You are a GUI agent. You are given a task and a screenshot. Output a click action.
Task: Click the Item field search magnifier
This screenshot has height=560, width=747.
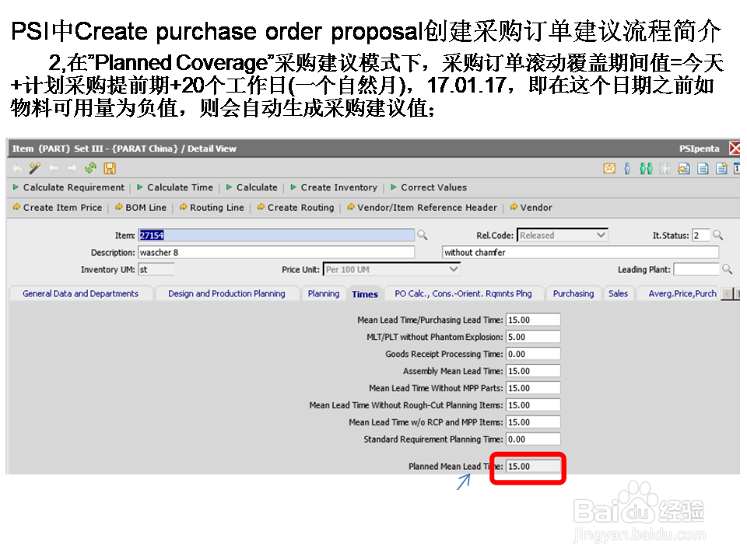click(x=421, y=234)
